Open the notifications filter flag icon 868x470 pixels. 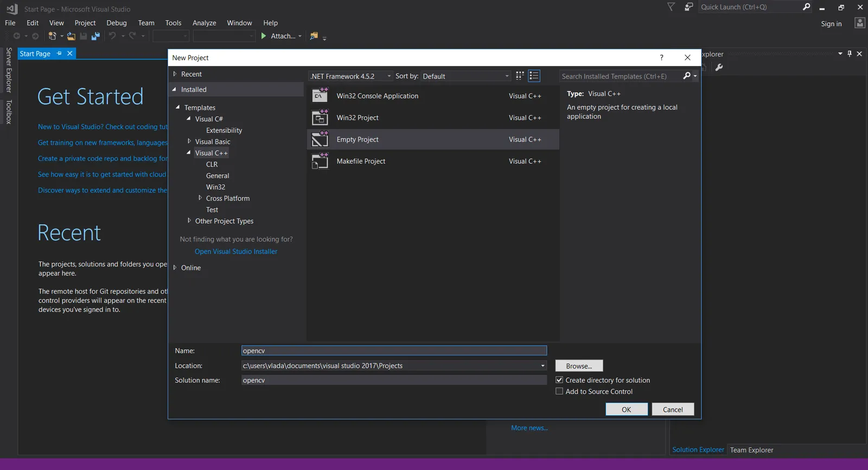[x=671, y=7]
